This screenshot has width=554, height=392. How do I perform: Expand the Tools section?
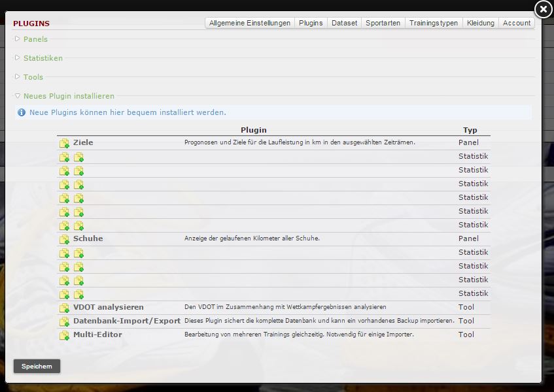tap(33, 77)
